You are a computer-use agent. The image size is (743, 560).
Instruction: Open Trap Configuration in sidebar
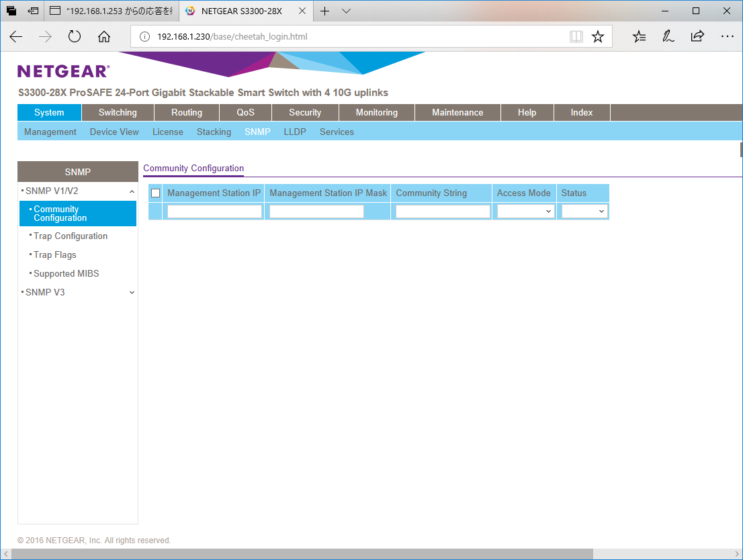pos(71,236)
